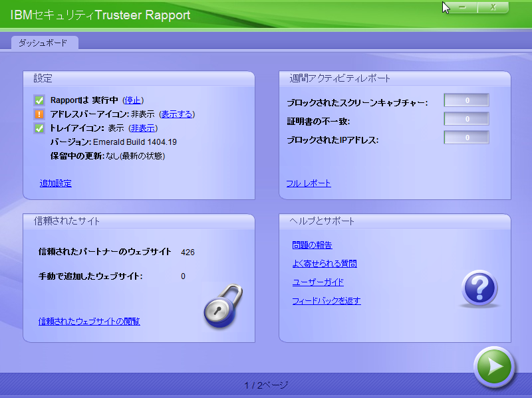This screenshot has height=398, width=532.
Task: Close the Trusteer Rapport window
Action: [x=493, y=7]
